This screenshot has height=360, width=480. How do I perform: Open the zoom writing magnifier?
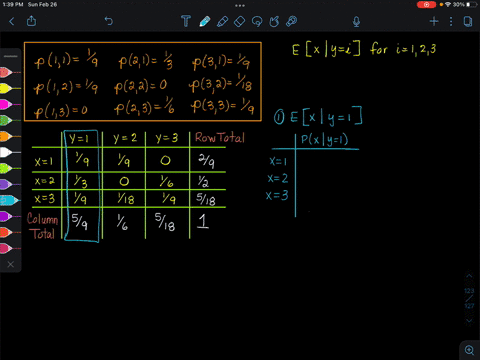point(469,350)
